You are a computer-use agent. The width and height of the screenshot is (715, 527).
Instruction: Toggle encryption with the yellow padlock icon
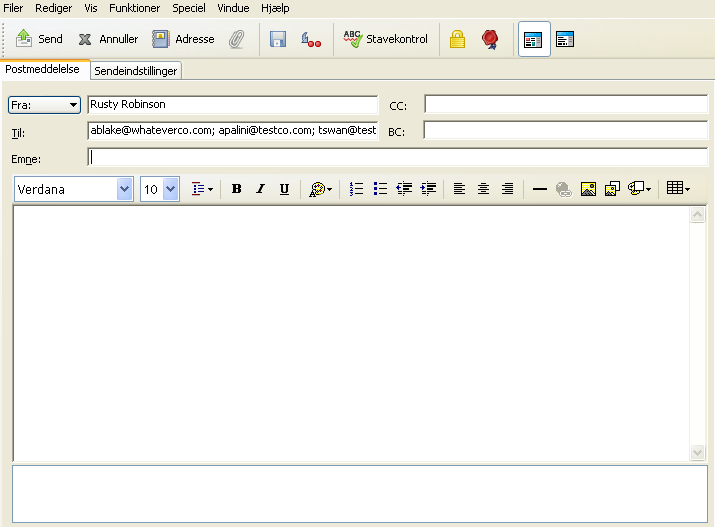(x=457, y=39)
